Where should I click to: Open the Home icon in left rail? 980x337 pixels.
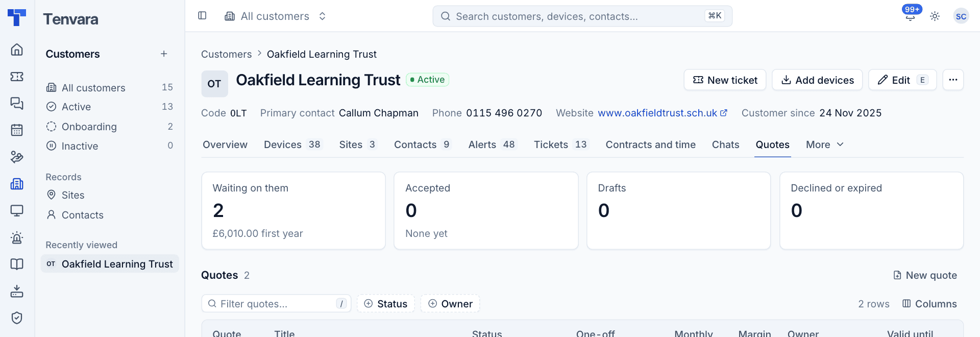pyautogui.click(x=17, y=50)
